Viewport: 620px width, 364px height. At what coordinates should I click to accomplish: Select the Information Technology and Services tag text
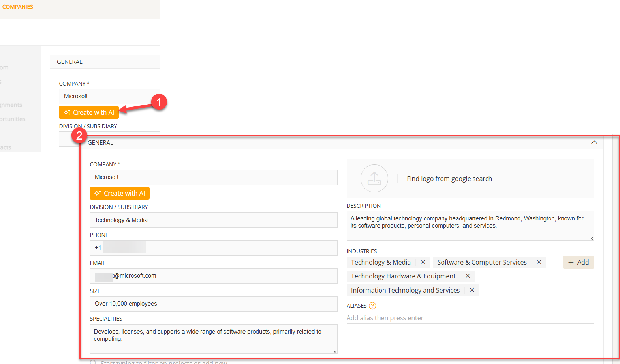pos(405,290)
